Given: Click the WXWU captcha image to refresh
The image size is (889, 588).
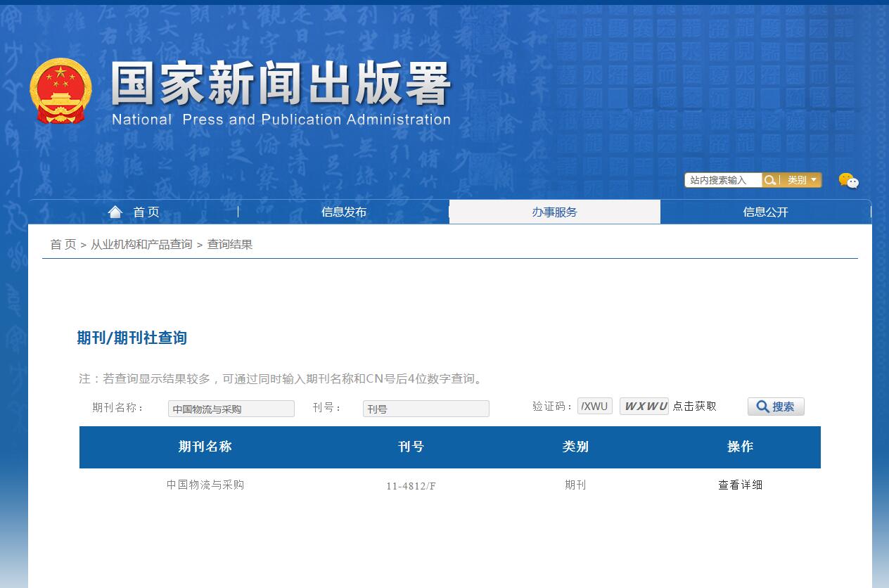Looking at the screenshot, I should click(644, 405).
